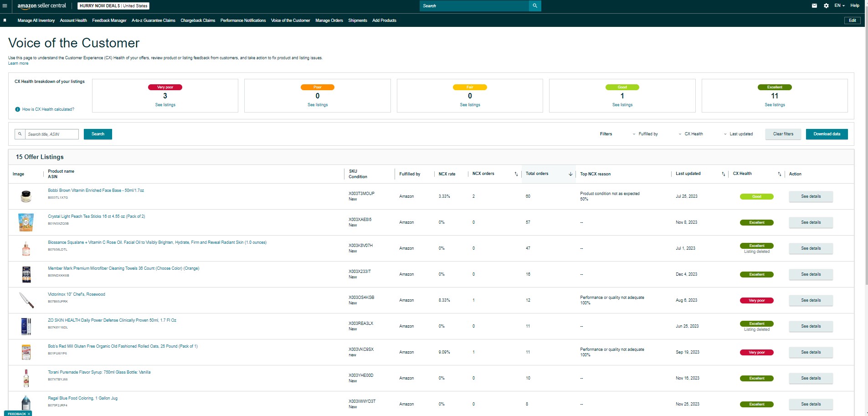This screenshot has width=868, height=416.
Task: Focus the Search title, ASIN field
Action: (51, 134)
